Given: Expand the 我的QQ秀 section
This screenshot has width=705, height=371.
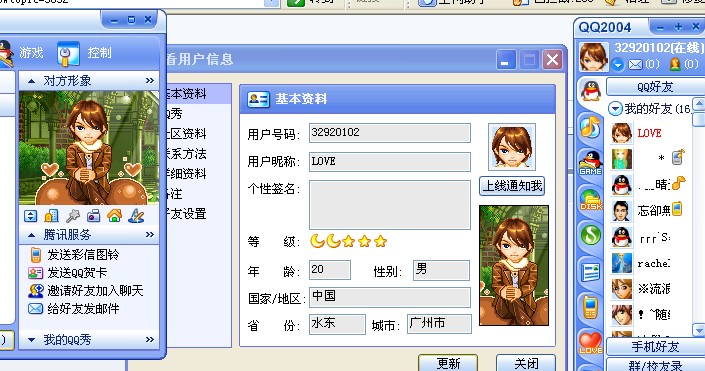Looking at the screenshot, I should click(31, 340).
